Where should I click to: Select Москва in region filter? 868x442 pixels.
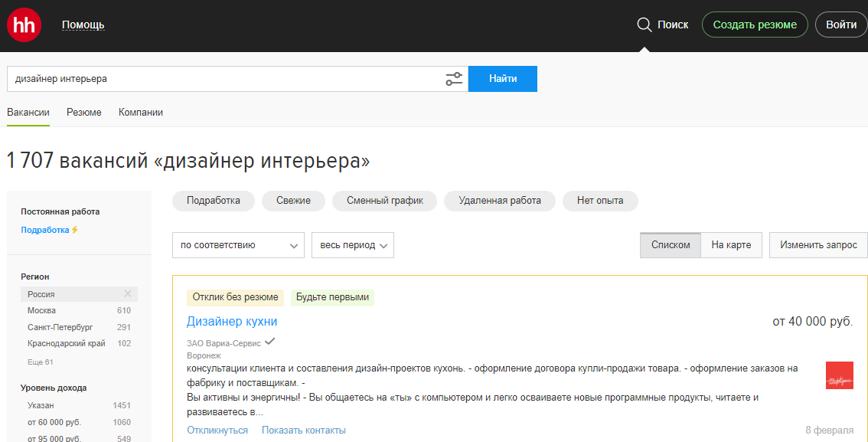pyautogui.click(x=41, y=311)
